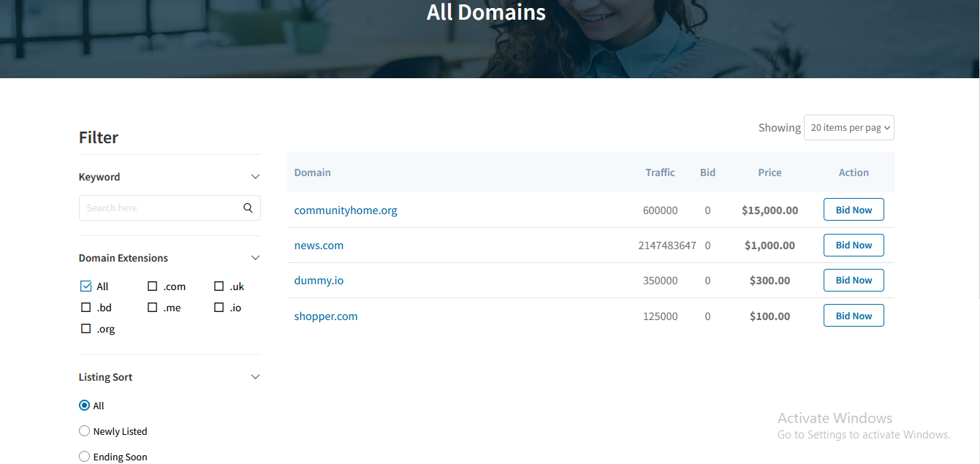
Task: Click the $100.00 price value
Action: click(x=770, y=316)
